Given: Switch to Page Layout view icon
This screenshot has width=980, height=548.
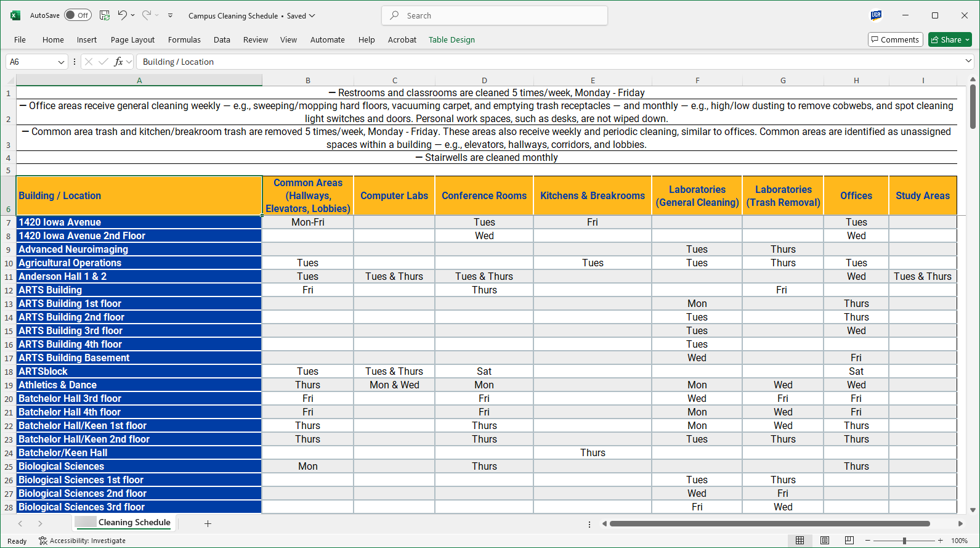Looking at the screenshot, I should tap(825, 541).
